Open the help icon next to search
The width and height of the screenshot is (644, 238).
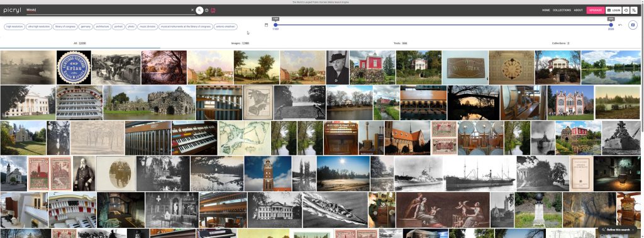coord(206,10)
